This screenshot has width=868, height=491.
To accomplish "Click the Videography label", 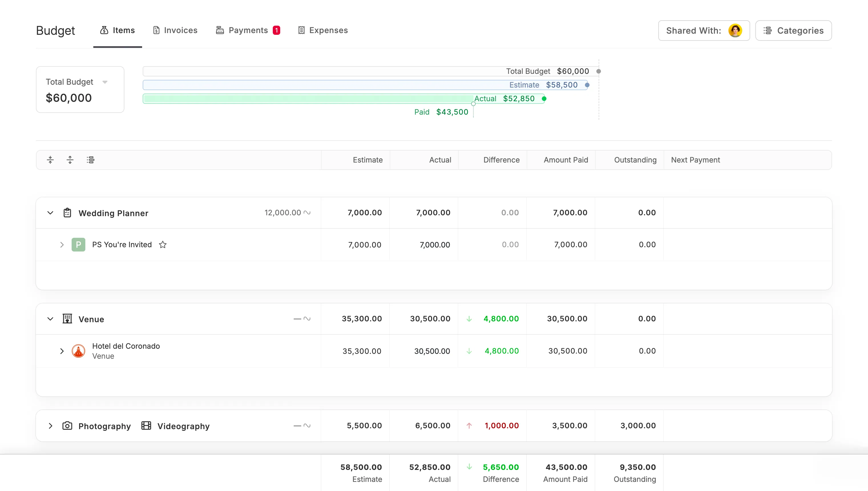I will tap(183, 426).
